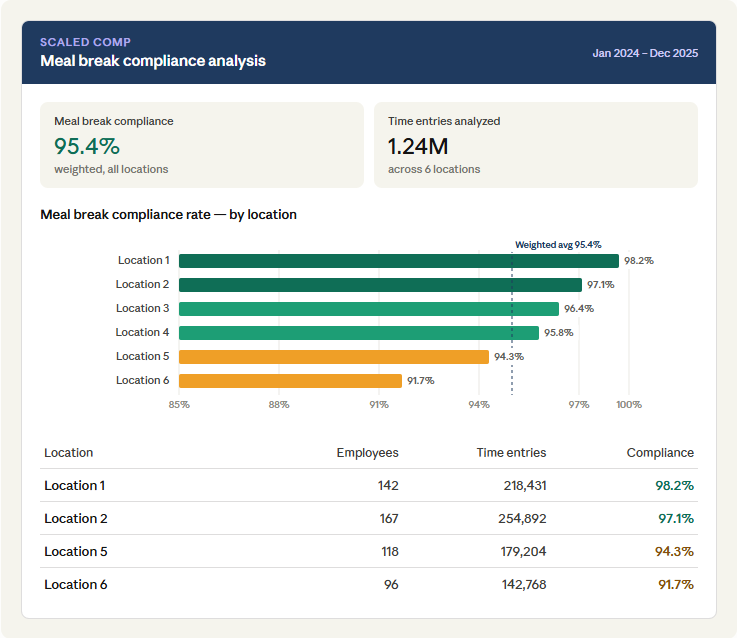
Task: Click employee count 96
Action: [x=391, y=584]
